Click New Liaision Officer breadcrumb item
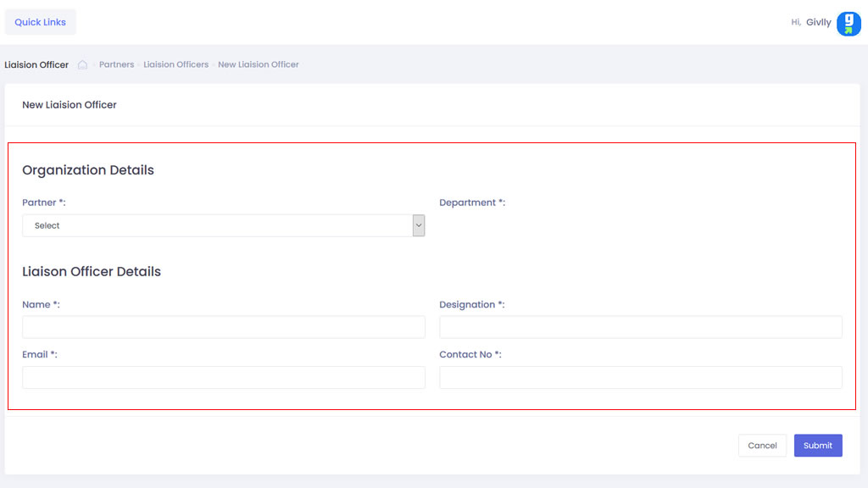This screenshot has width=868, height=488. 259,64
